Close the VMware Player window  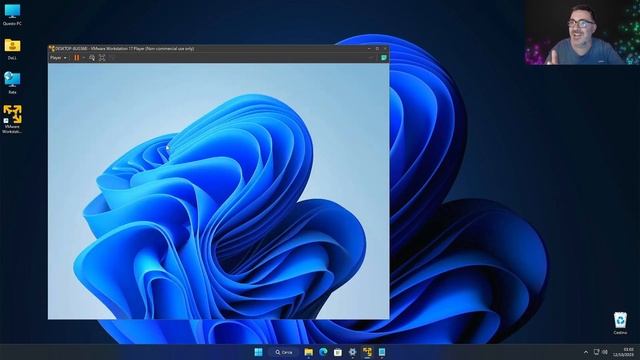[x=385, y=49]
